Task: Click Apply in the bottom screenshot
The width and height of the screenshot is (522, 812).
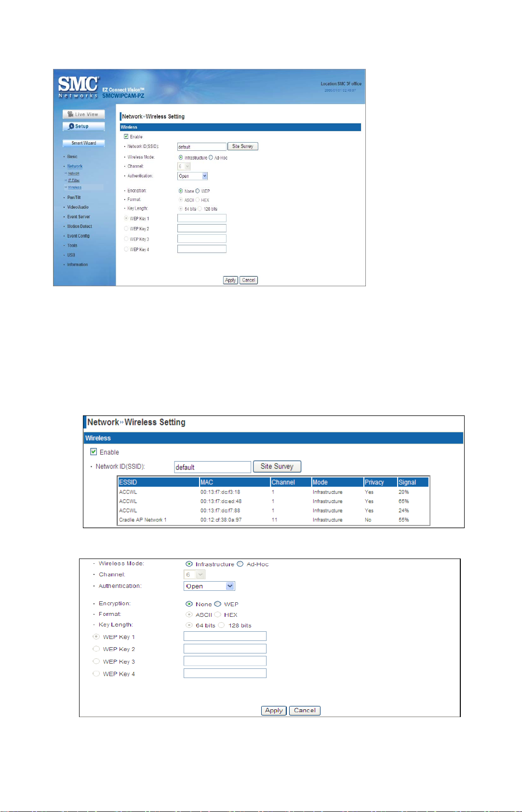Action: click(274, 711)
